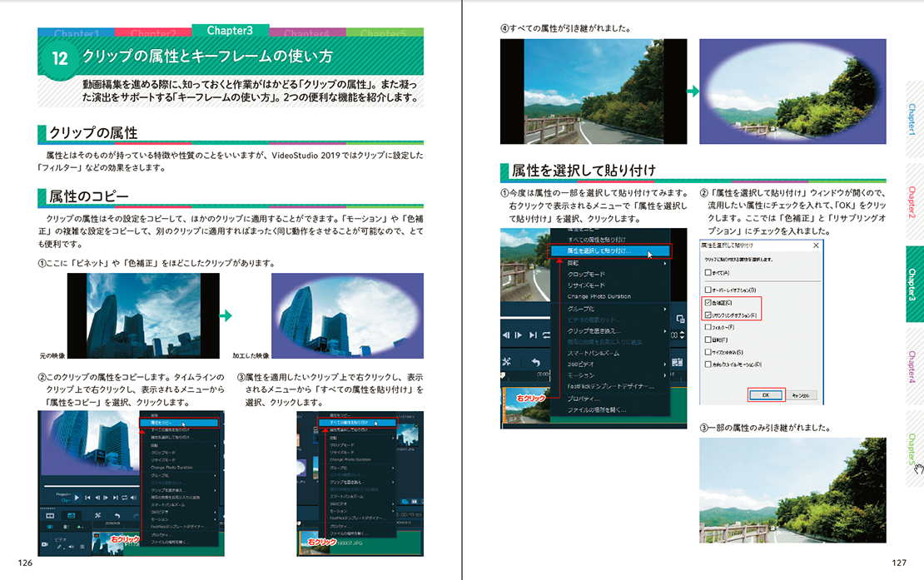Enable the フィルター(F) checkbox
The width and height of the screenshot is (924, 580).
tap(708, 328)
